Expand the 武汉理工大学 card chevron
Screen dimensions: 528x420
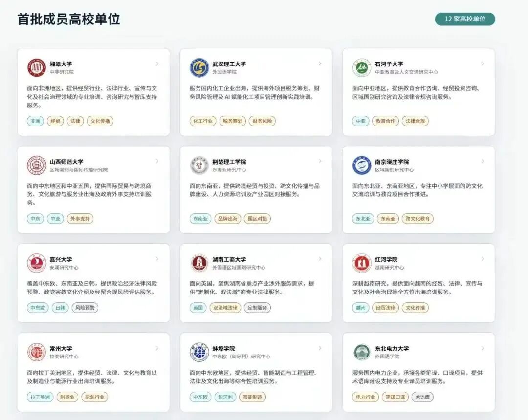pos(320,63)
